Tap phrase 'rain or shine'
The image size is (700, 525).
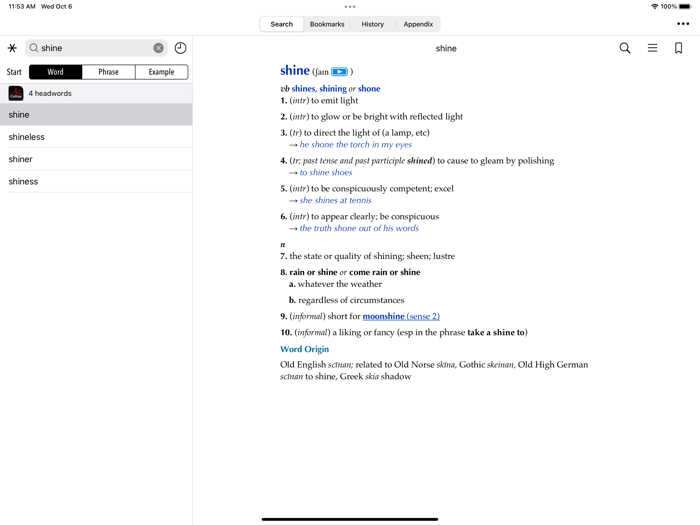[x=313, y=272]
